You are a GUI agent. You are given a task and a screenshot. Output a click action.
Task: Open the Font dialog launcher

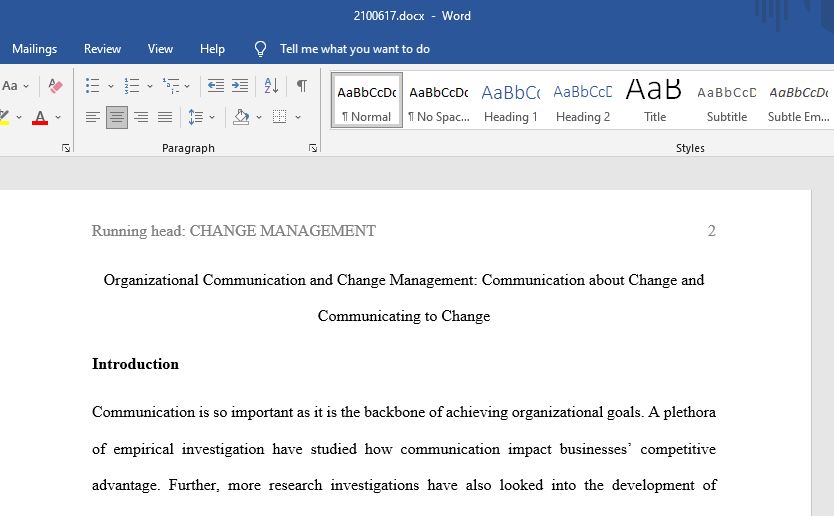click(66, 148)
